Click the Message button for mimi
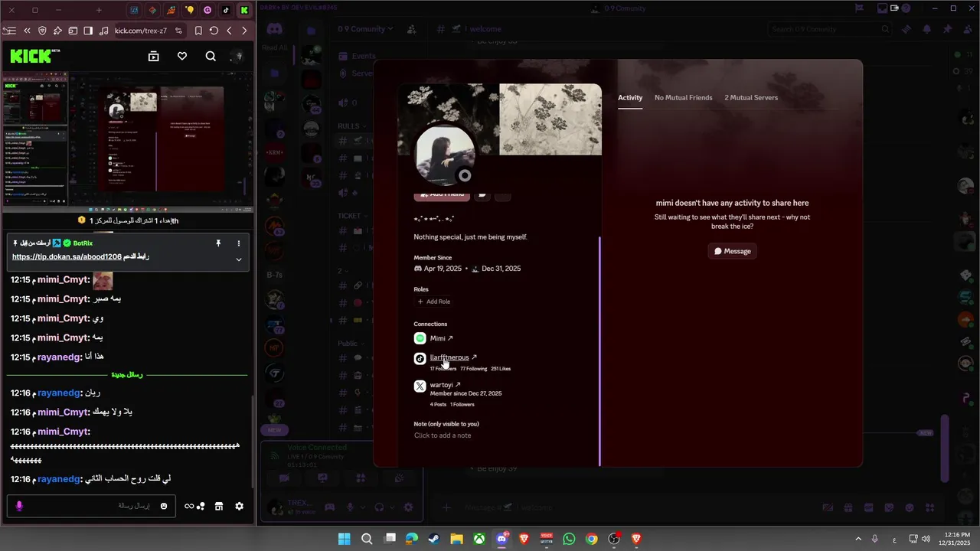This screenshot has height=551, width=980. 732,251
